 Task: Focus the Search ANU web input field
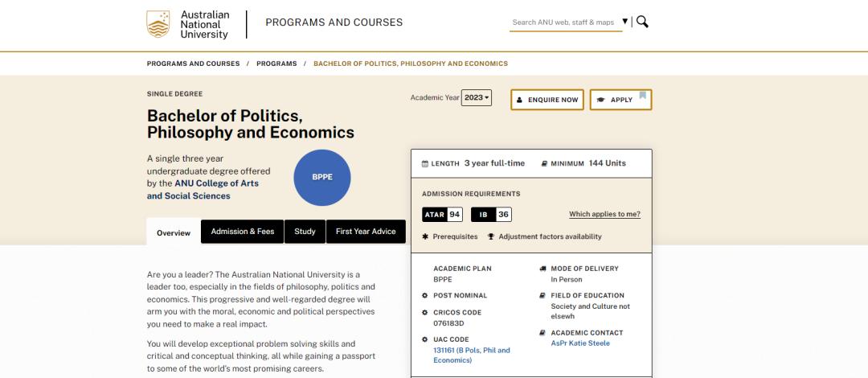(564, 23)
